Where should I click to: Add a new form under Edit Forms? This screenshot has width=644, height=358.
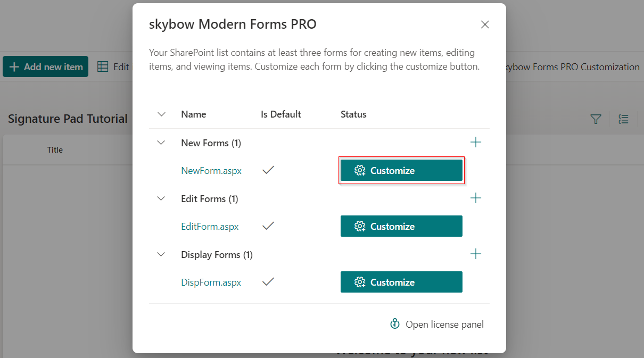click(x=476, y=198)
